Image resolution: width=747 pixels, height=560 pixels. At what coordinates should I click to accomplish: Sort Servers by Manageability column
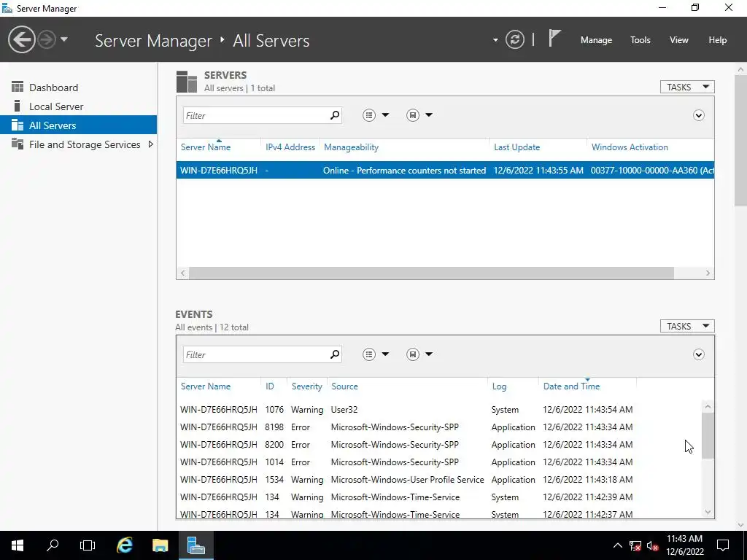pos(351,147)
